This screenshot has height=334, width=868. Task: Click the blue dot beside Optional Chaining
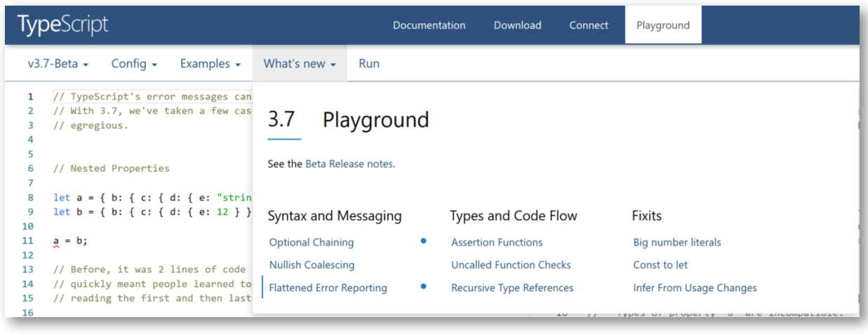tap(423, 241)
